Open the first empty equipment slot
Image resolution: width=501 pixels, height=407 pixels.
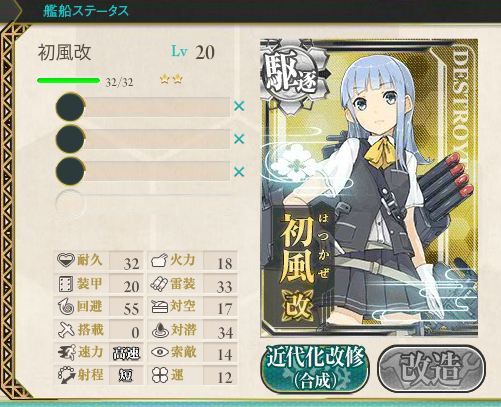point(143,107)
